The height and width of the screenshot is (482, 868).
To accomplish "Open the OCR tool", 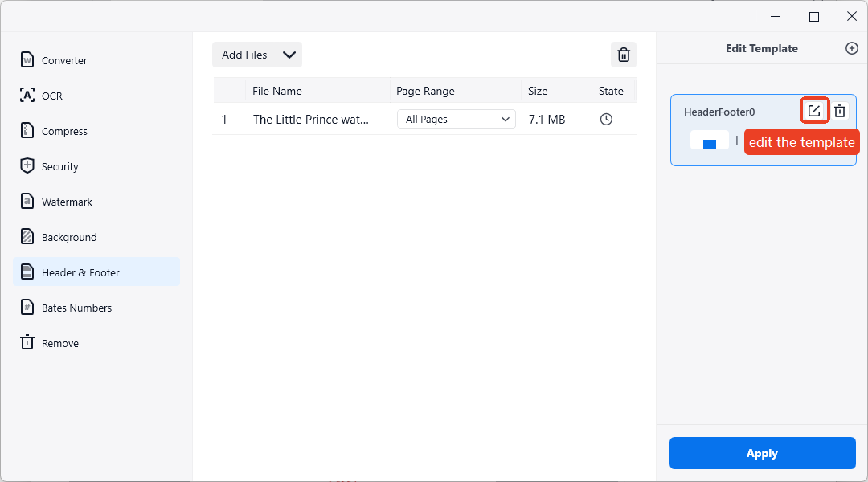I will tap(51, 96).
